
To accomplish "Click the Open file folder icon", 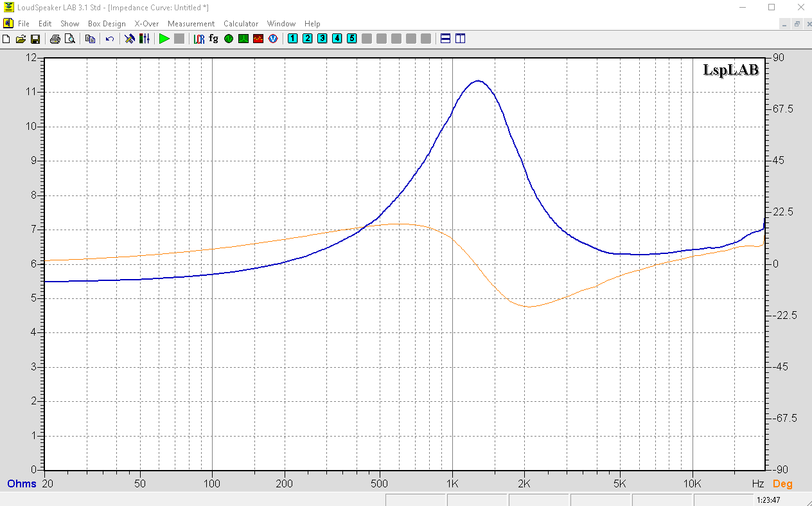I will (21, 39).
